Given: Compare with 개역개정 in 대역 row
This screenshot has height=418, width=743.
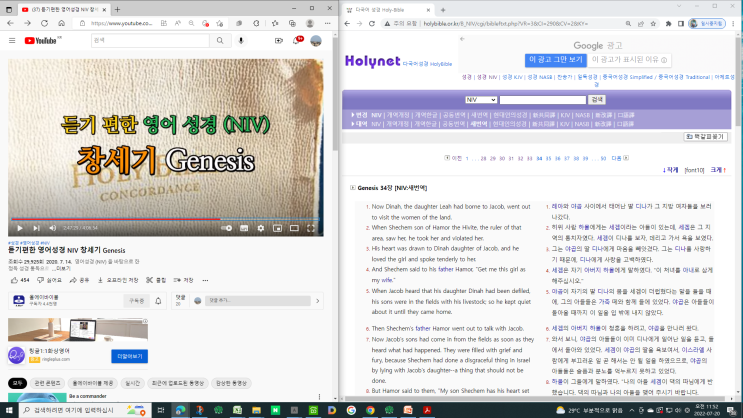Looking at the screenshot, I should (x=397, y=124).
